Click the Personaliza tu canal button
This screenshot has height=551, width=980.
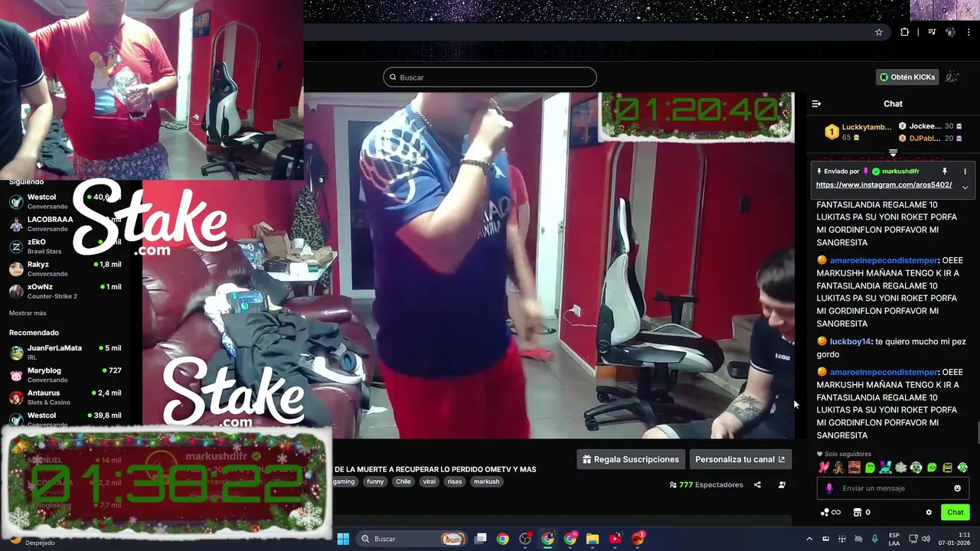pyautogui.click(x=740, y=459)
